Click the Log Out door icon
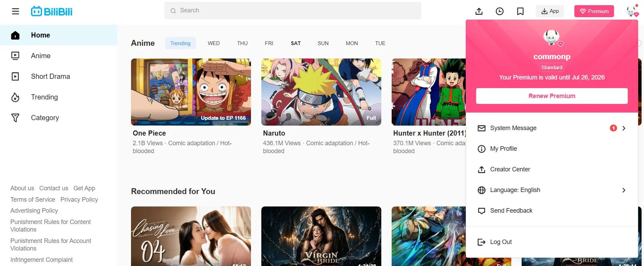Screen dimensions: 644x266 (482, 242)
